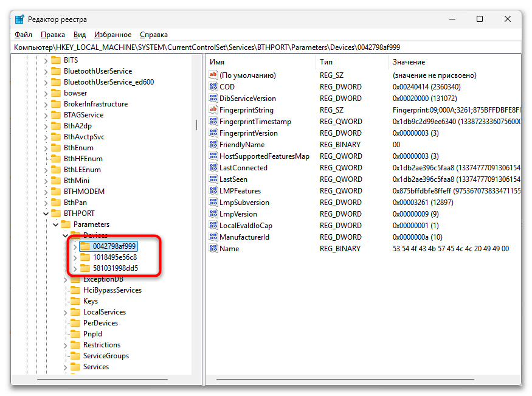Screen dimensions: 532x396
Task: Click the LocalEvalIoCap value icon
Action: click(x=213, y=225)
